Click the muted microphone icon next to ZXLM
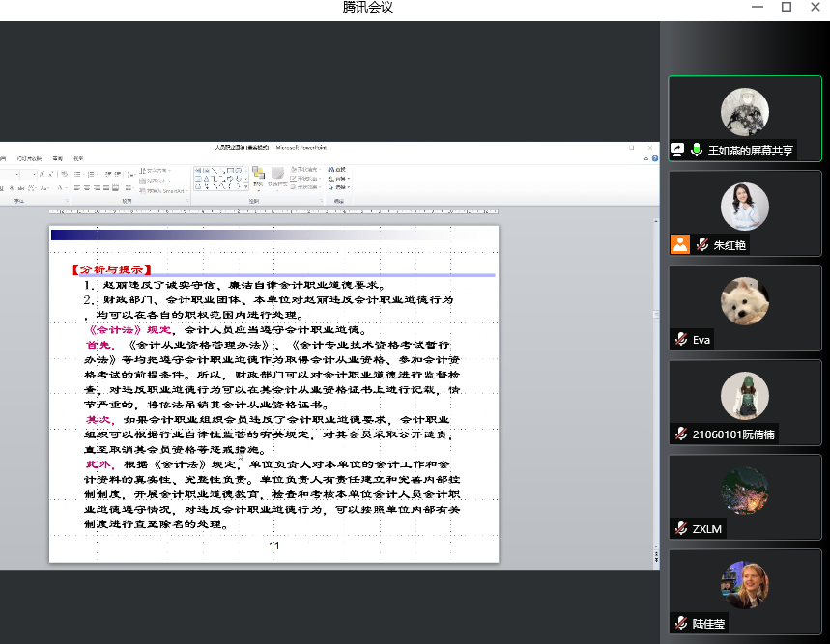The image size is (830, 644). tap(682, 529)
